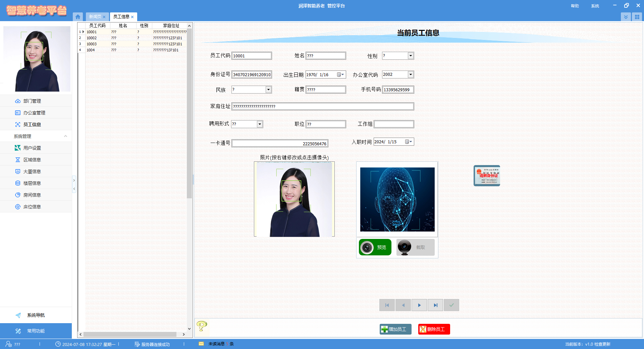Image resolution: width=644 pixels, height=349 pixels.
Task: Open 聘用形式 dropdown list
Action: pyautogui.click(x=260, y=124)
